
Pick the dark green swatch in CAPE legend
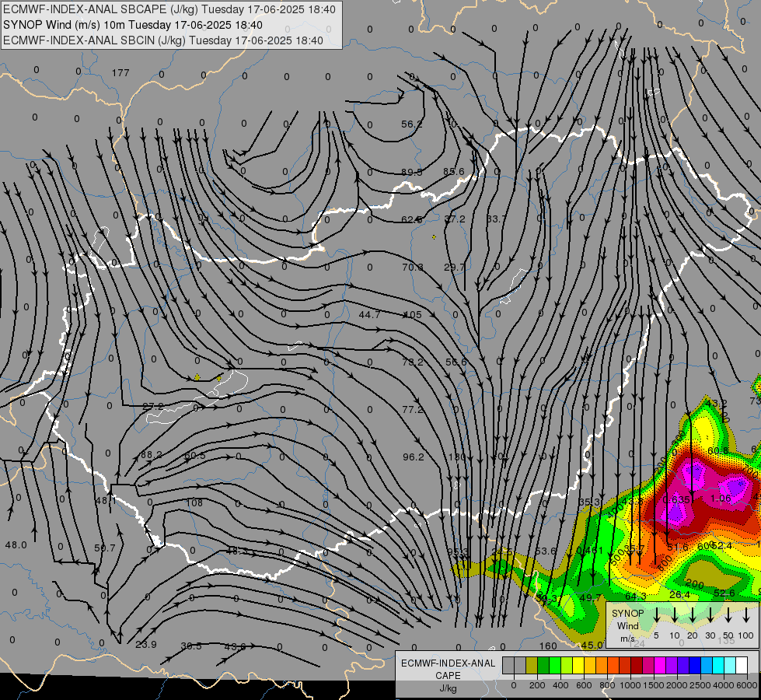(543, 666)
